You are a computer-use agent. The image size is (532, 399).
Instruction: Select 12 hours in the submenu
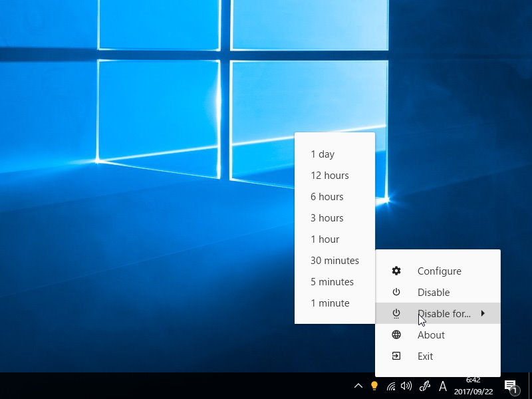pyautogui.click(x=335, y=176)
